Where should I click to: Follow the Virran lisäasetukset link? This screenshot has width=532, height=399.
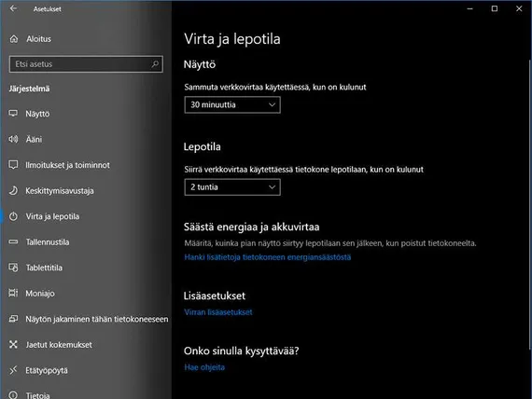(x=218, y=312)
